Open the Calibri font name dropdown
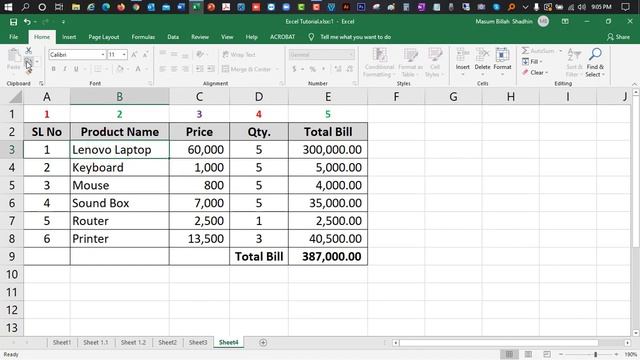 click(x=103, y=55)
